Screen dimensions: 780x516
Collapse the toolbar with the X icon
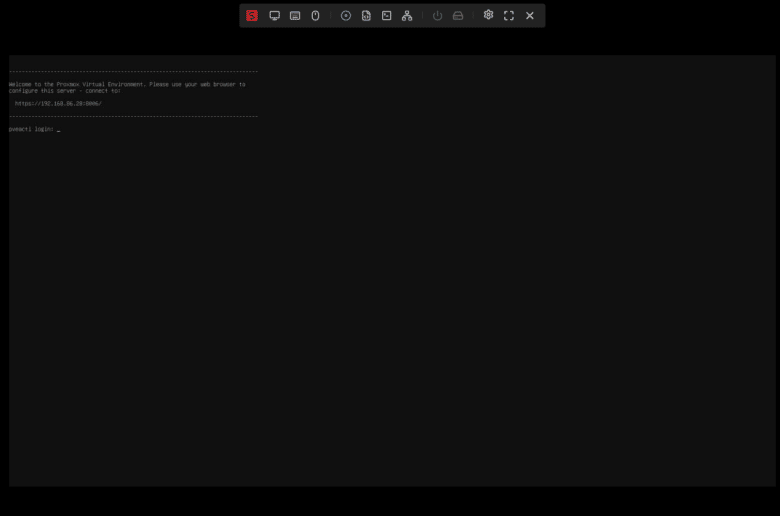point(530,15)
